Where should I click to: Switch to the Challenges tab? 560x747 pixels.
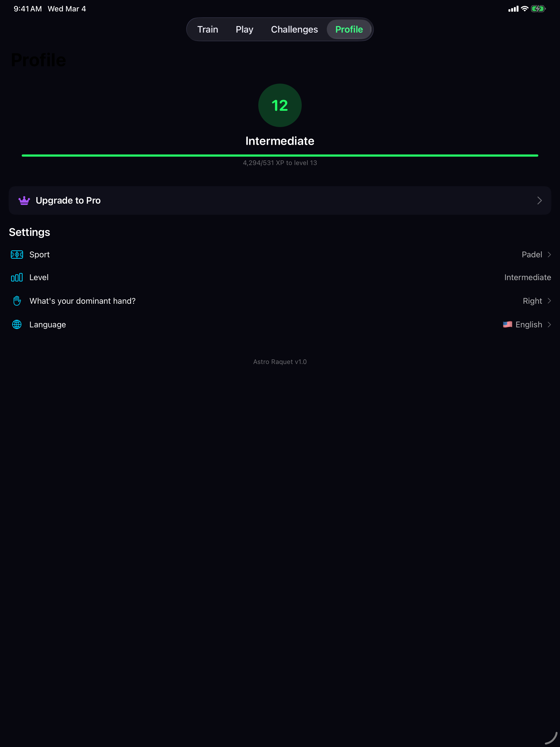pos(294,29)
